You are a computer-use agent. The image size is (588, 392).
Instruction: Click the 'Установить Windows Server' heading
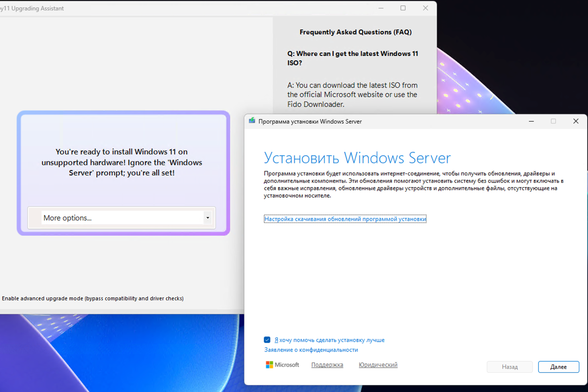(357, 158)
